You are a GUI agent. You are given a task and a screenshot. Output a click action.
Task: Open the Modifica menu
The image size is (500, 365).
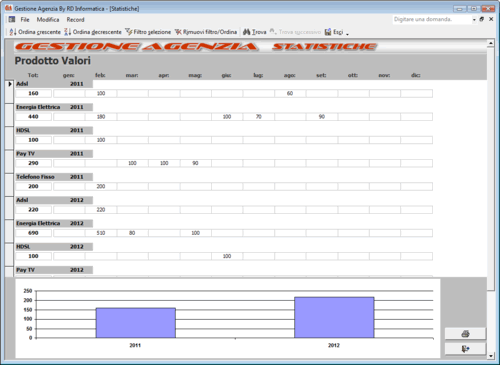pyautogui.click(x=48, y=20)
